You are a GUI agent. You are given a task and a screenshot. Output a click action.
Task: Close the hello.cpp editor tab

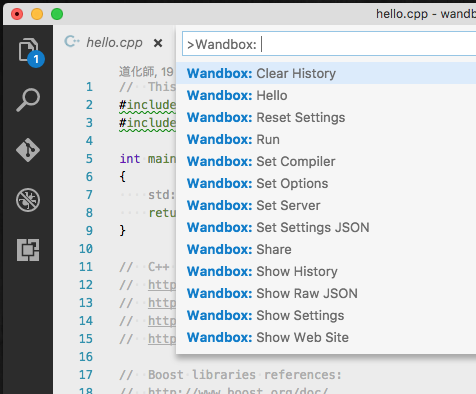click(x=158, y=43)
